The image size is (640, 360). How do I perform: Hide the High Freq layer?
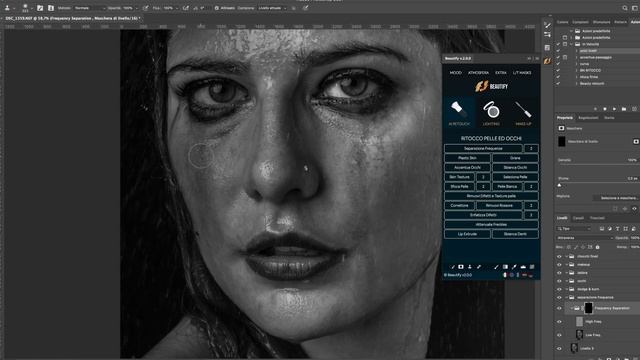(x=559, y=322)
